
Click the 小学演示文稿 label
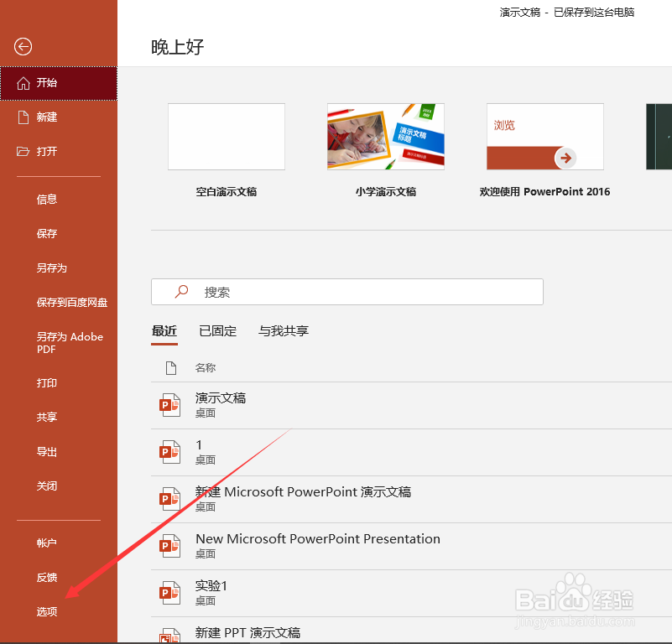click(x=386, y=192)
